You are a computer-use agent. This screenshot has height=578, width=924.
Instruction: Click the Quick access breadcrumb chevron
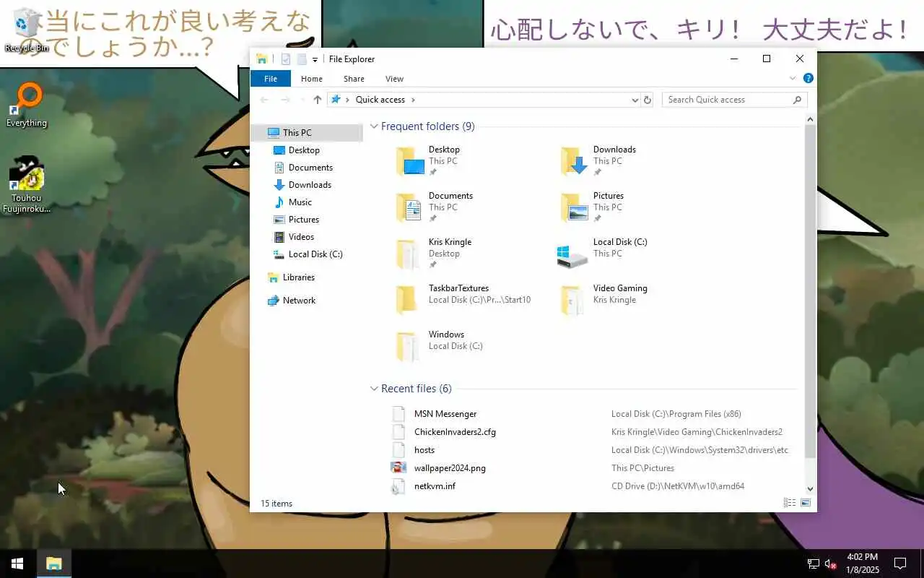coord(413,100)
